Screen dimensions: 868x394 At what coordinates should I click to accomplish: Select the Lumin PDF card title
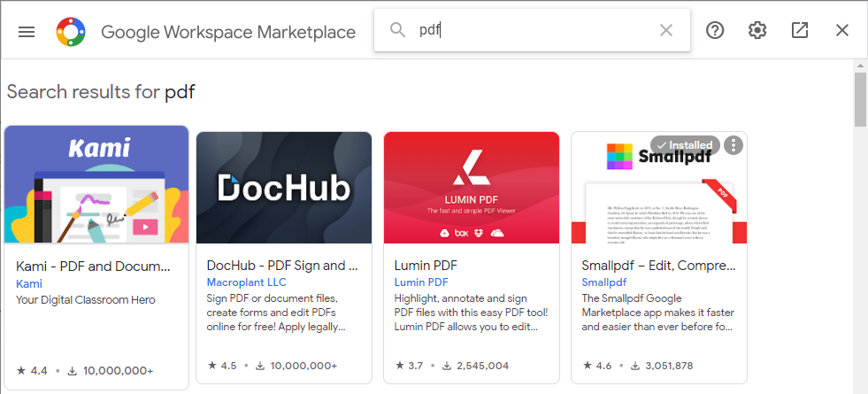coord(426,266)
